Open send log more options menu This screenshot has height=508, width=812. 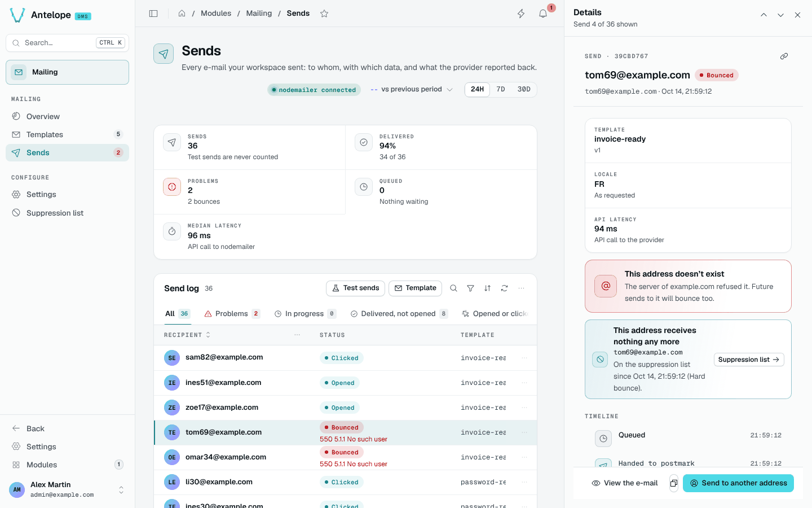[x=521, y=288]
